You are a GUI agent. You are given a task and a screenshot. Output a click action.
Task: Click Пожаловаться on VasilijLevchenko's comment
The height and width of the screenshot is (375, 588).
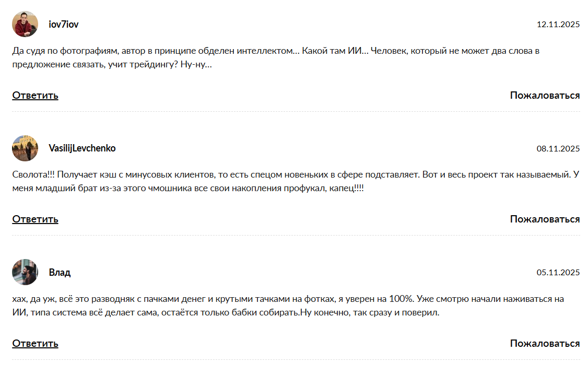[545, 219]
